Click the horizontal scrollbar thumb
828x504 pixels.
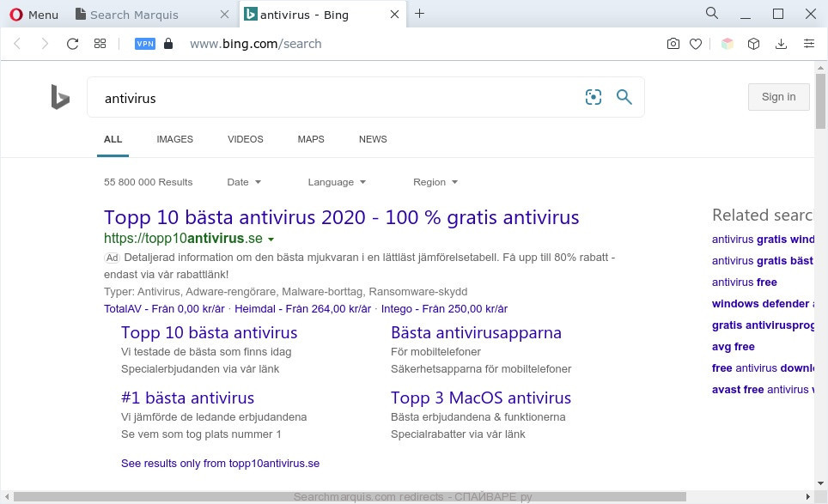tap(350, 496)
